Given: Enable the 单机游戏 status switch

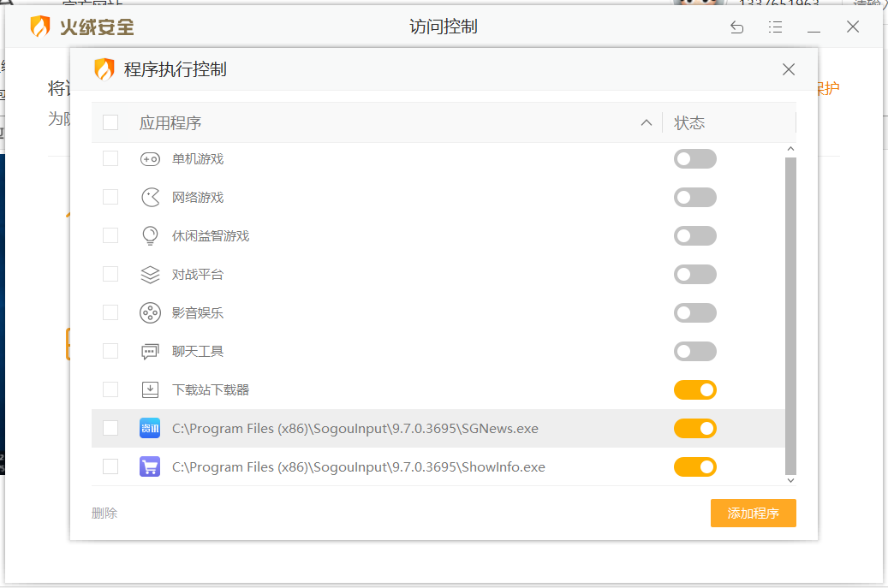Looking at the screenshot, I should [x=694, y=159].
